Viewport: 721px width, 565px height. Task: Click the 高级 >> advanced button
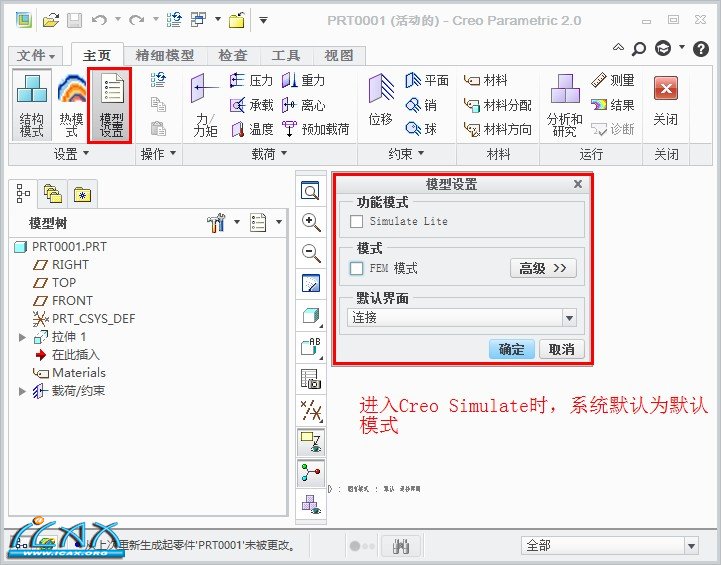tap(543, 268)
